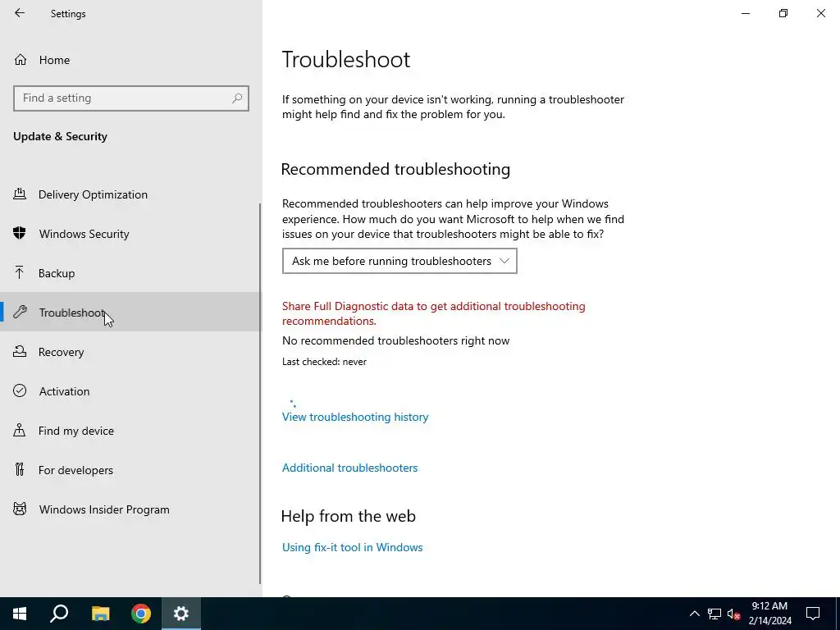This screenshot has height=630, width=840.
Task: Click the Help from the web heading
Action: [348, 516]
